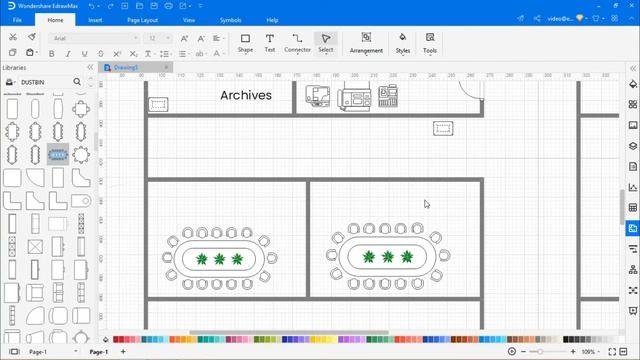Open the Chart panel icon on right sidebar
The width and height of the screenshot is (640, 360).
click(x=633, y=187)
